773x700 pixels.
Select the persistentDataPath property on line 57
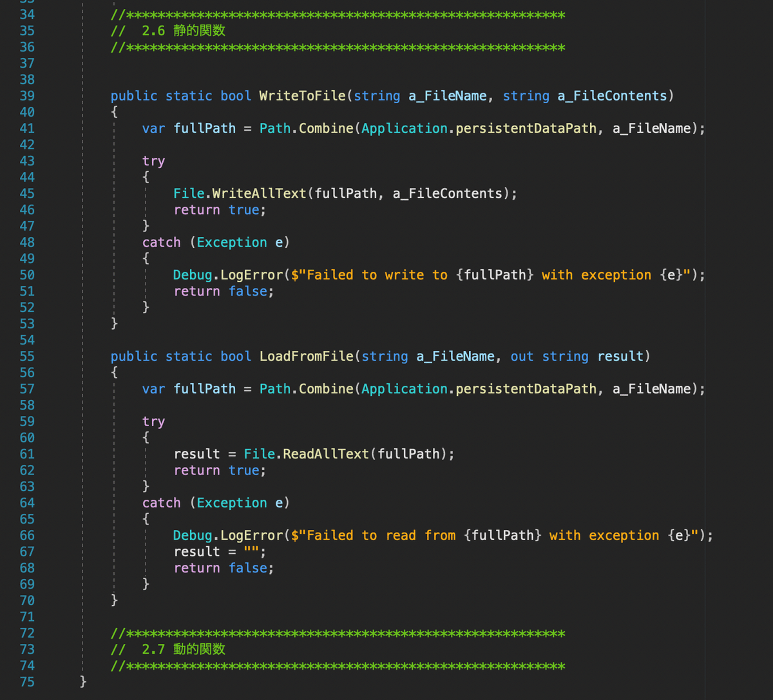pos(526,388)
